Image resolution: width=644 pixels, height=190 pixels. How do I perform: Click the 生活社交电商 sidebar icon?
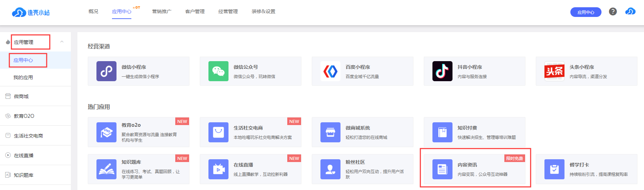[8, 135]
